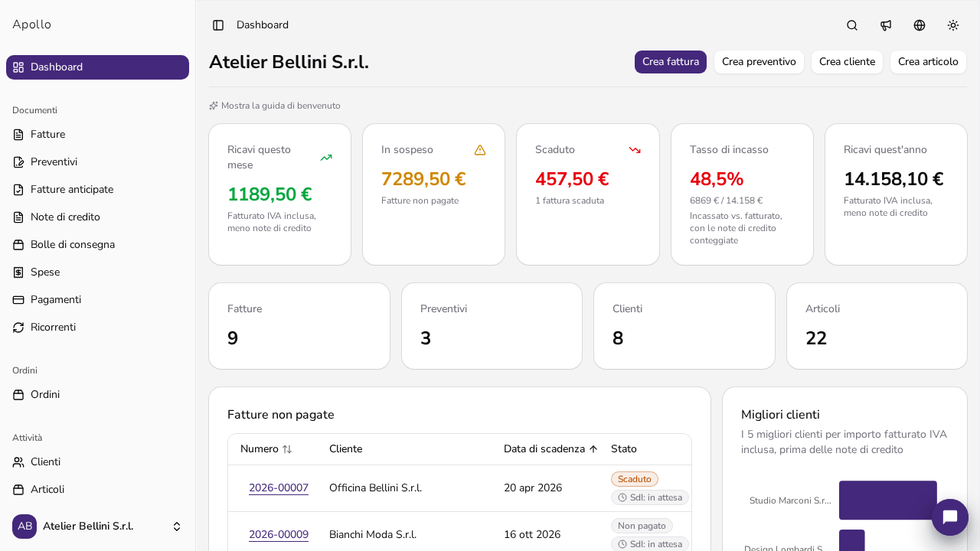Click the Clienti count card
Screen dimensions: 980x551
684,326
